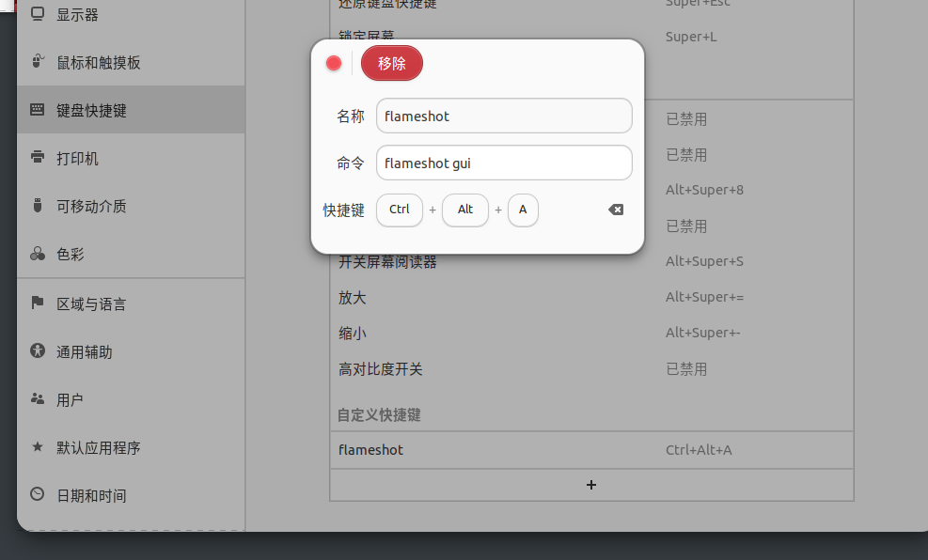Click the Ctrl+Alt+A shortcut value

coord(699,450)
